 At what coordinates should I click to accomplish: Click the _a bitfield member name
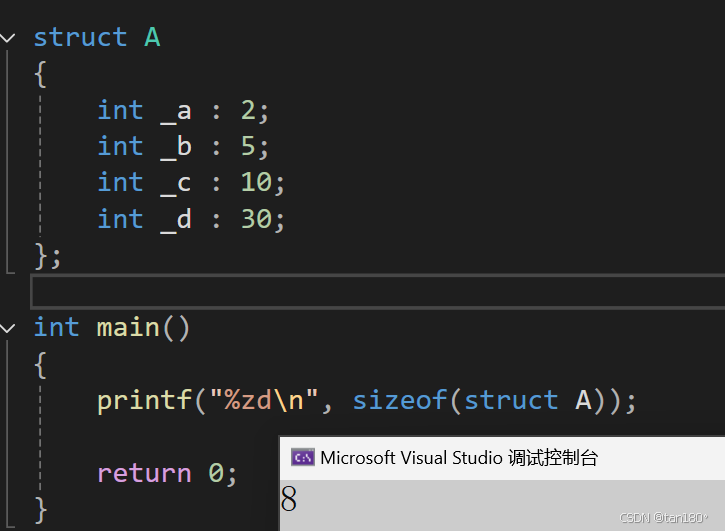coord(176,111)
